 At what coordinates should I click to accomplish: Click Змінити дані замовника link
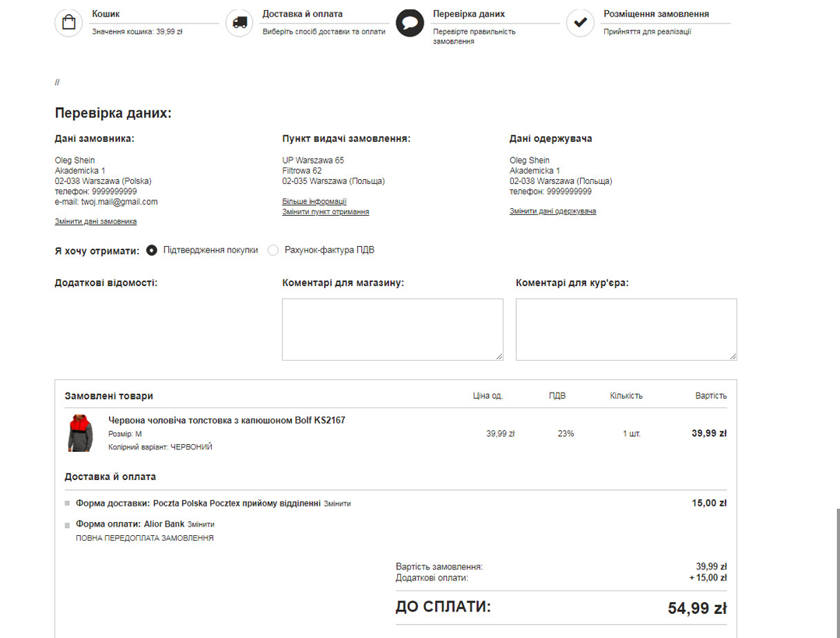click(x=96, y=221)
